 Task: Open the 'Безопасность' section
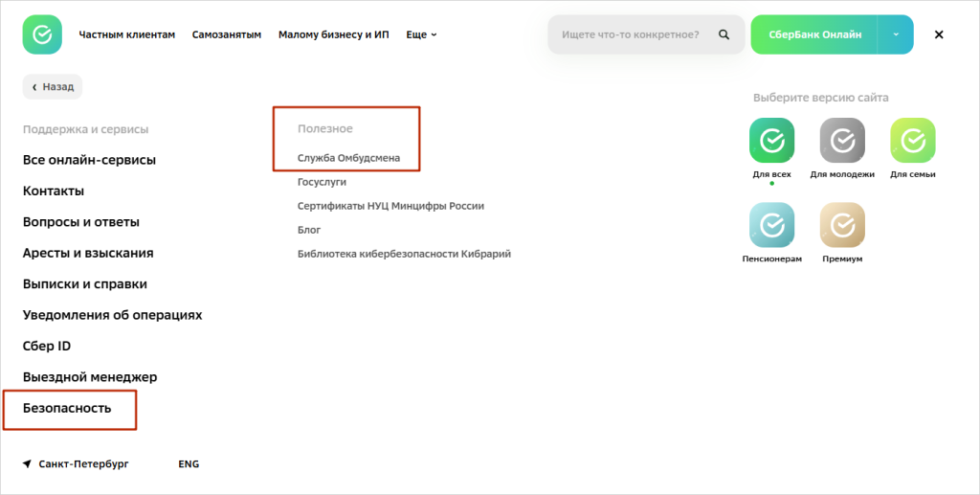[x=67, y=408]
